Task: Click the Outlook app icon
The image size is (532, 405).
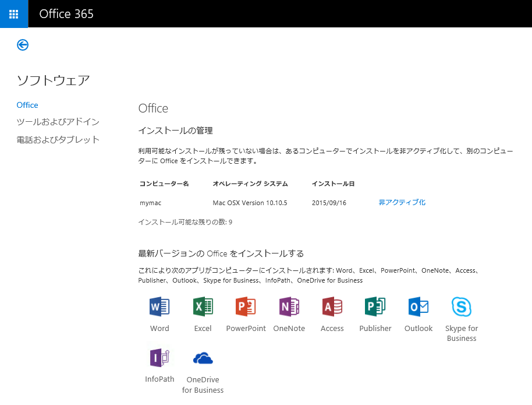Action: point(418,307)
